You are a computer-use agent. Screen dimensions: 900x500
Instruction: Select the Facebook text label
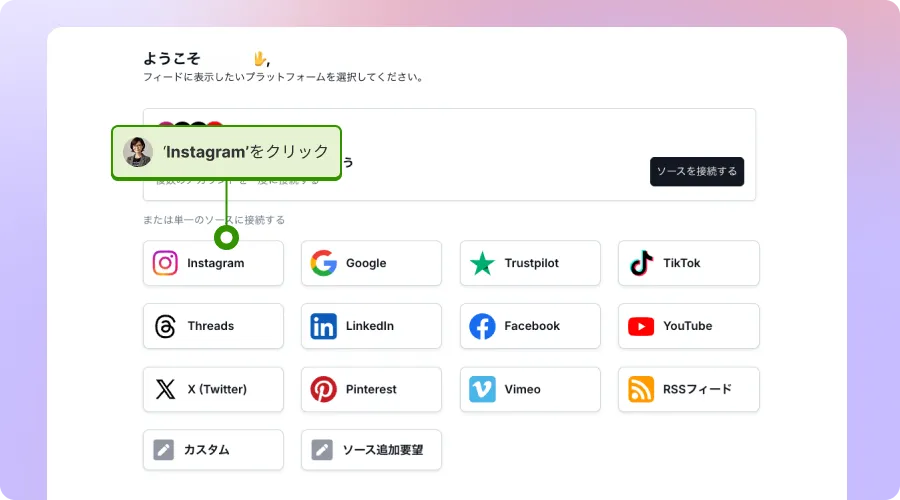coord(532,326)
